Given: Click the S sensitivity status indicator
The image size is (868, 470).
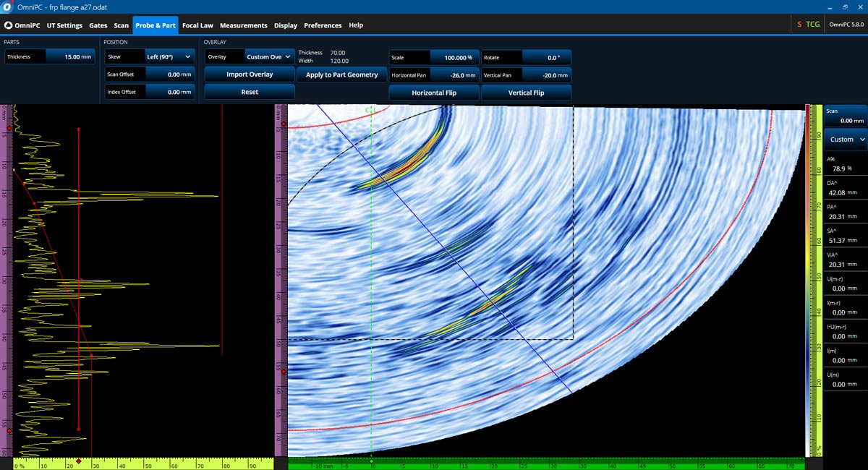Looking at the screenshot, I should pos(799,25).
